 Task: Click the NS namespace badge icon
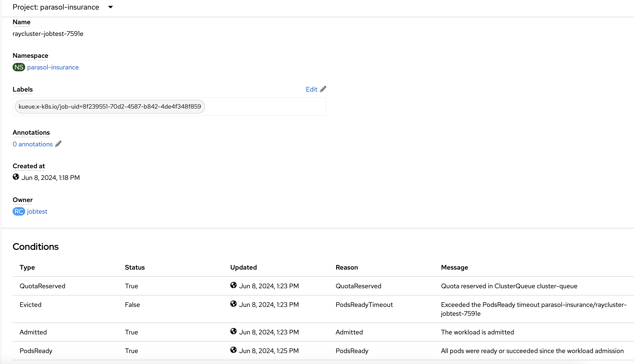click(19, 67)
